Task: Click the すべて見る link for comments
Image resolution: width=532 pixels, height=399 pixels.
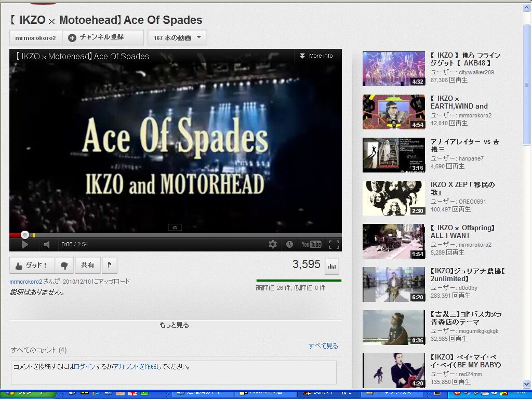Action: coord(323,345)
